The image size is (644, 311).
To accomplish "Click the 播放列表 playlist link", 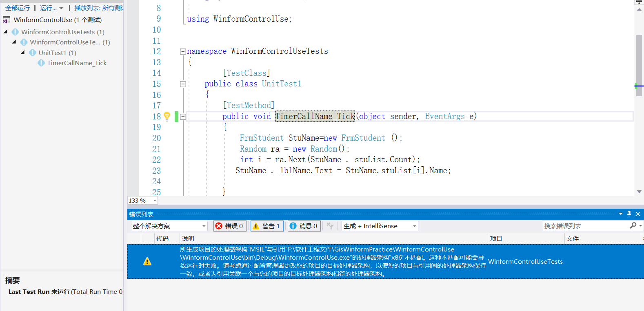I will point(99,8).
